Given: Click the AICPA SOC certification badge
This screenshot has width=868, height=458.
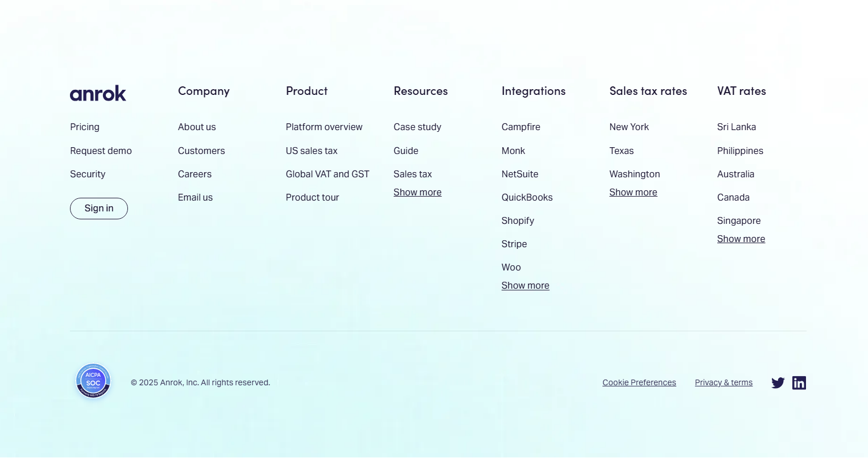Looking at the screenshot, I should [93, 381].
